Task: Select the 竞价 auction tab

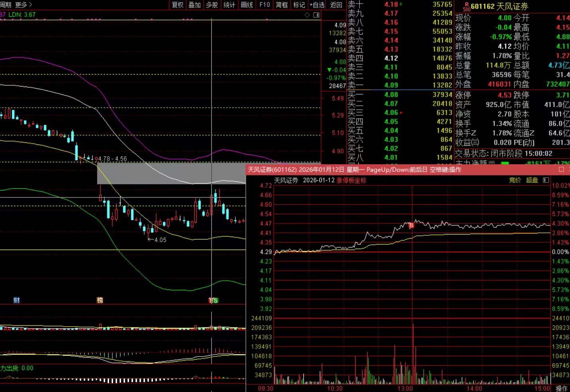Action: point(515,180)
